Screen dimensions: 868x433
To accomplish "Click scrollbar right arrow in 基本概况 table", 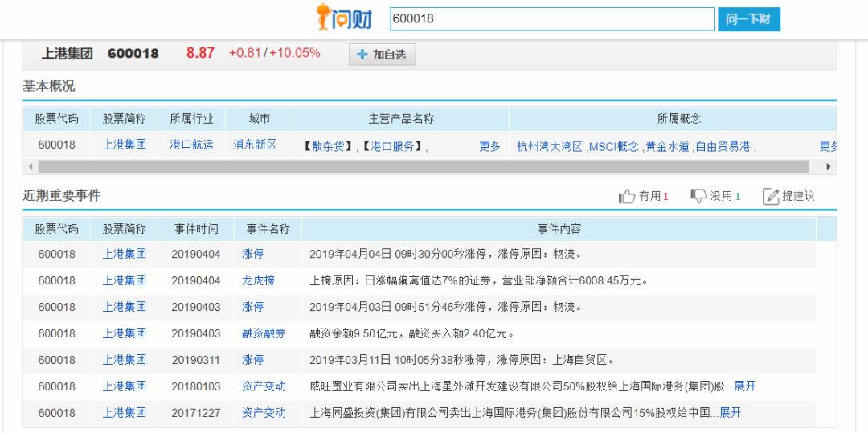I will [x=829, y=166].
